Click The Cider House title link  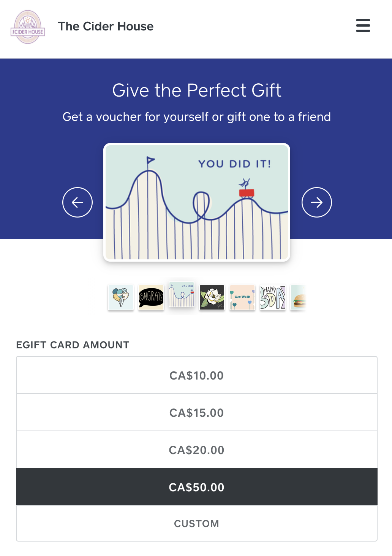tap(106, 26)
